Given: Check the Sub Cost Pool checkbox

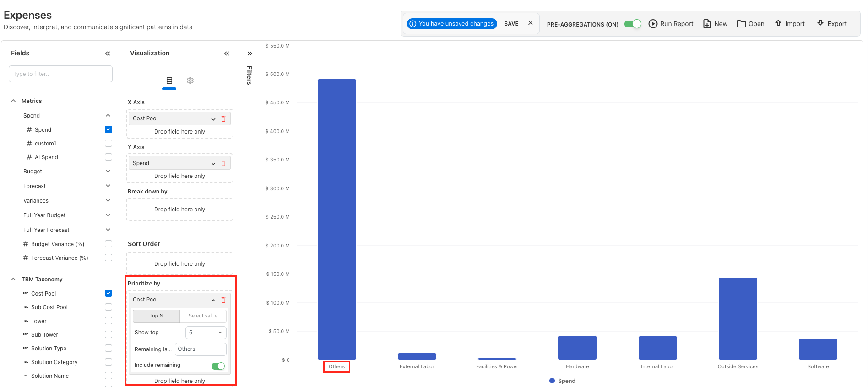Looking at the screenshot, I should 108,307.
